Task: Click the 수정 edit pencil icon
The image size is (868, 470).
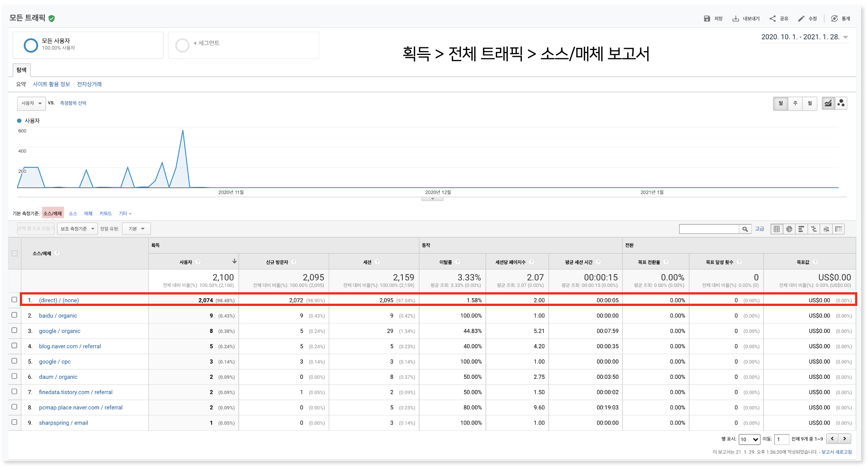Action: click(801, 19)
